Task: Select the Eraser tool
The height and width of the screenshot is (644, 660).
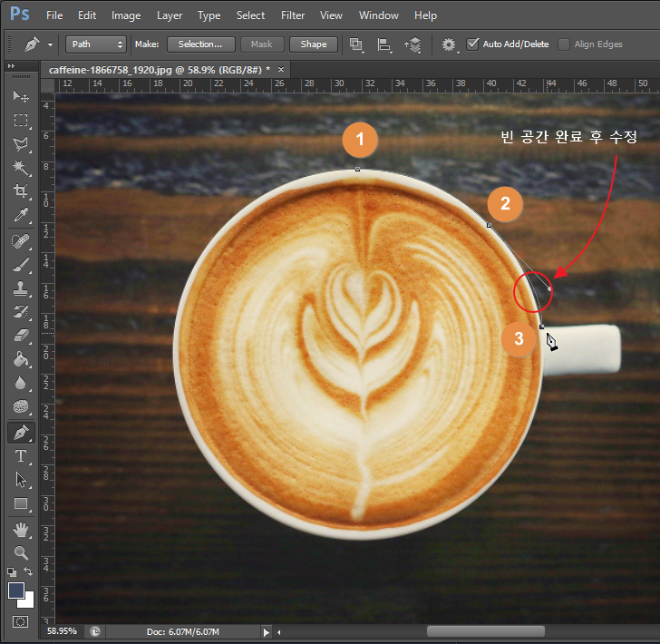Action: coord(20,336)
